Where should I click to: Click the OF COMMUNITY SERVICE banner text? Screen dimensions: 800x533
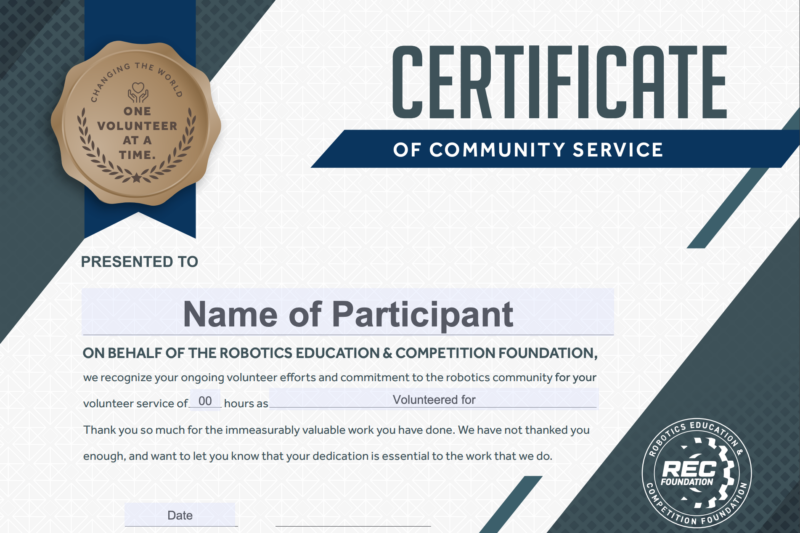click(528, 149)
